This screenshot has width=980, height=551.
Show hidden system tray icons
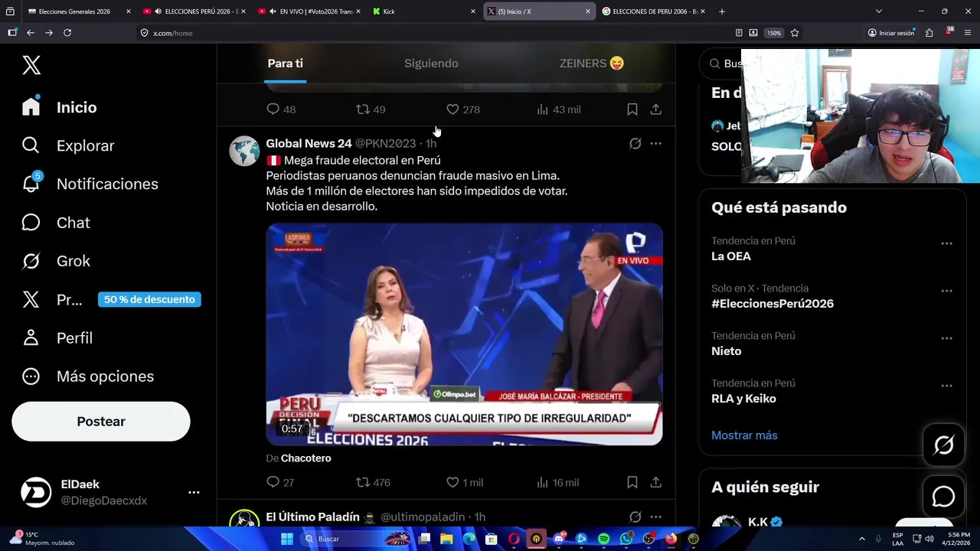pos(862,539)
